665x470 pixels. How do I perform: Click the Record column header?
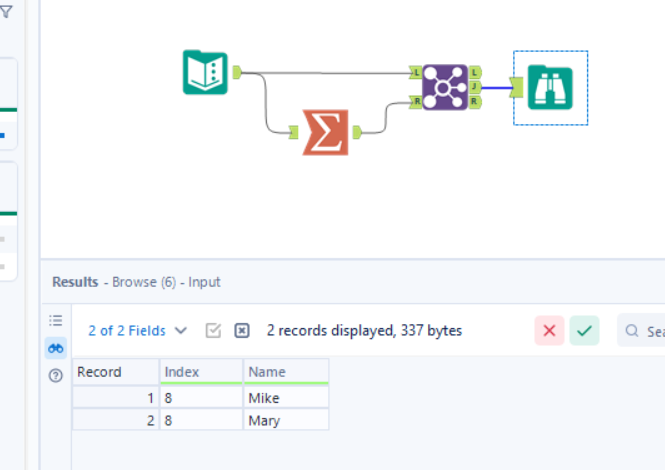click(116, 372)
